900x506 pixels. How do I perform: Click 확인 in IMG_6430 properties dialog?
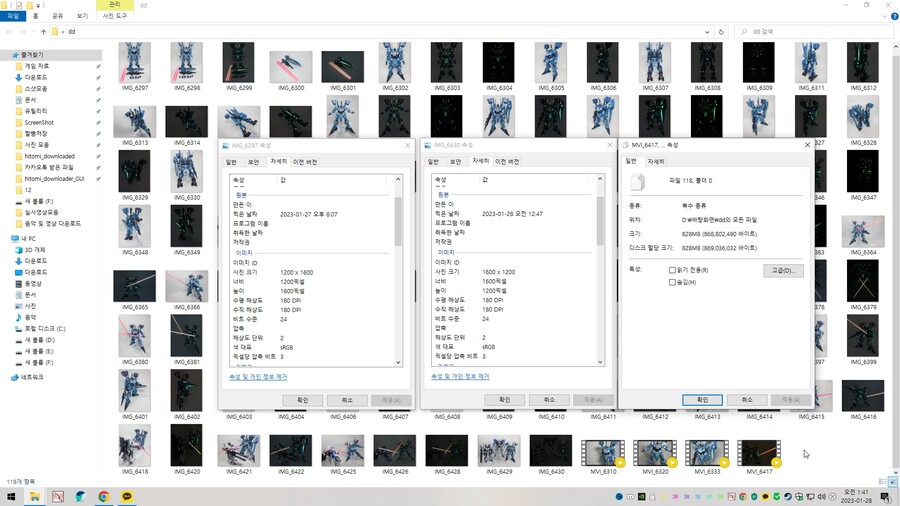(x=505, y=400)
